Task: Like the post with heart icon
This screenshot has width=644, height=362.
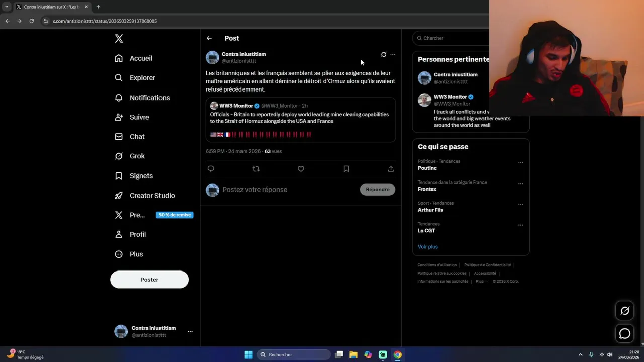Action: coord(301,169)
